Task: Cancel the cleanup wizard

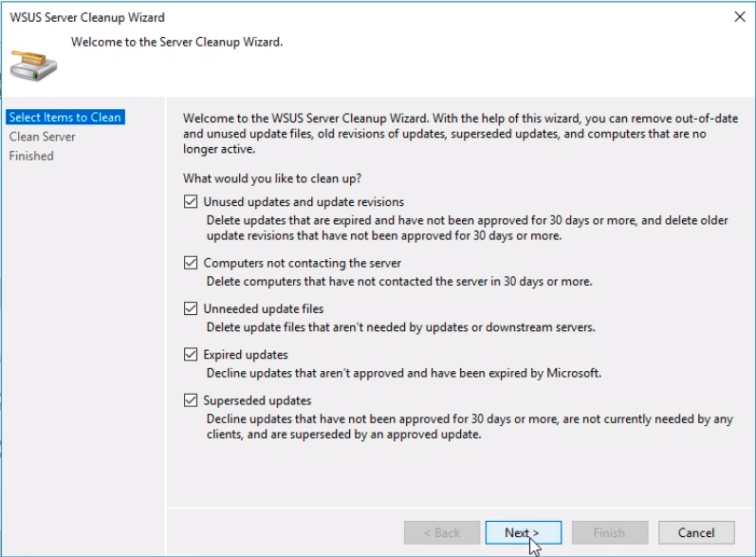Action: [x=695, y=532]
